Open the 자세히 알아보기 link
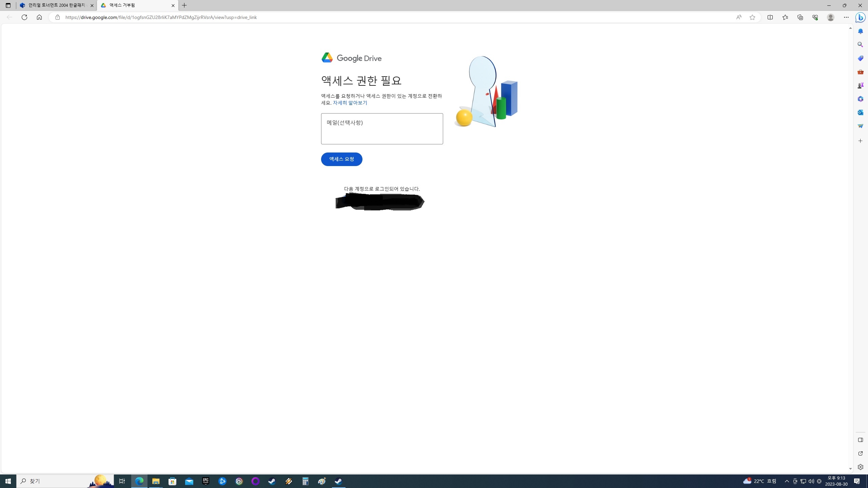This screenshot has height=488, width=868. point(350,103)
